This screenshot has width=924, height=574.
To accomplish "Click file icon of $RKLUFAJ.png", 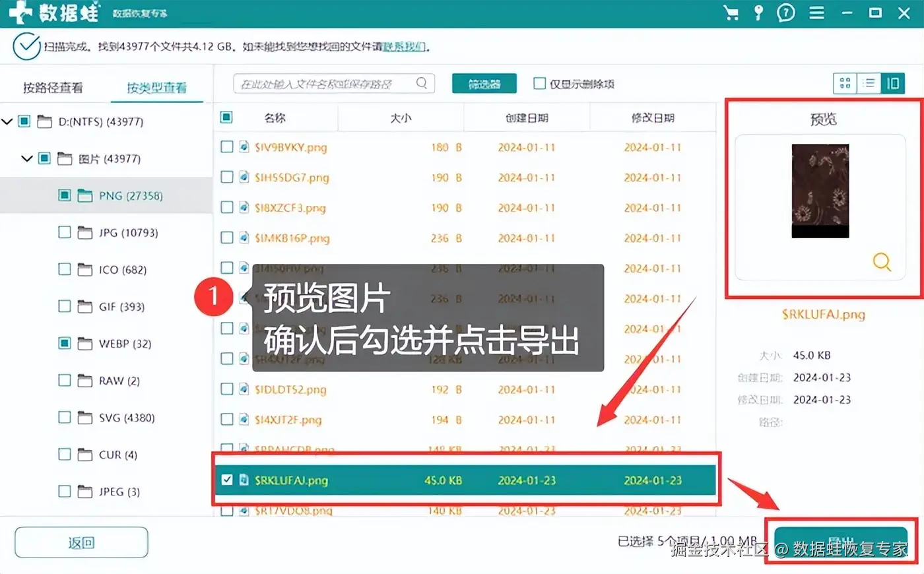I will (244, 480).
